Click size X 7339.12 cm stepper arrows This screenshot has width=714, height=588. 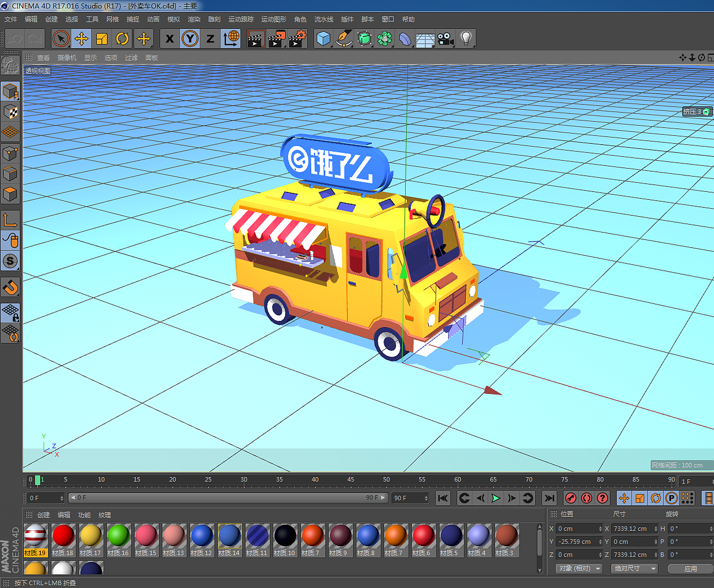(656, 529)
